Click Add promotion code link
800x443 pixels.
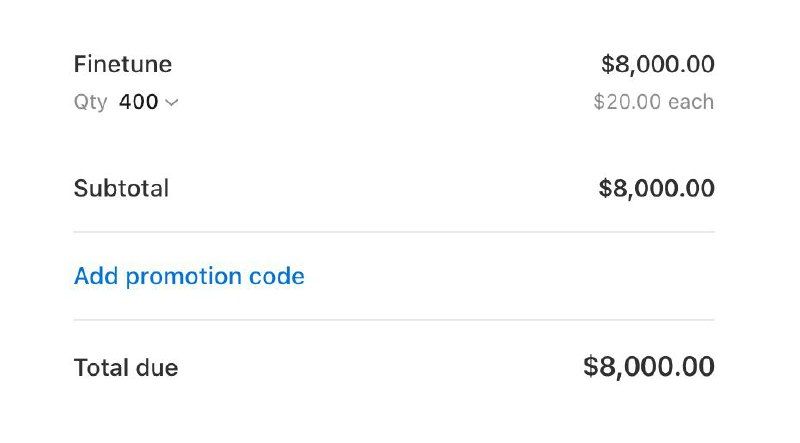pyautogui.click(x=189, y=276)
